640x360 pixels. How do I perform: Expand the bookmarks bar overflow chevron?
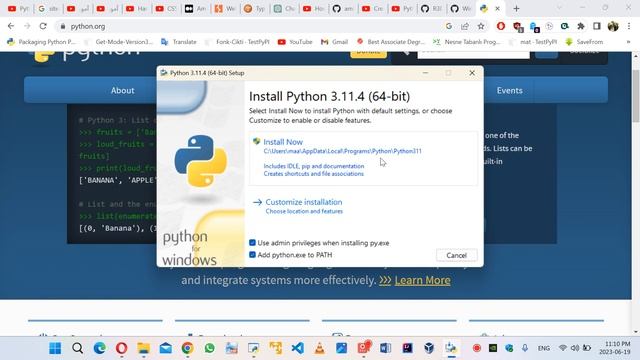[x=628, y=42]
